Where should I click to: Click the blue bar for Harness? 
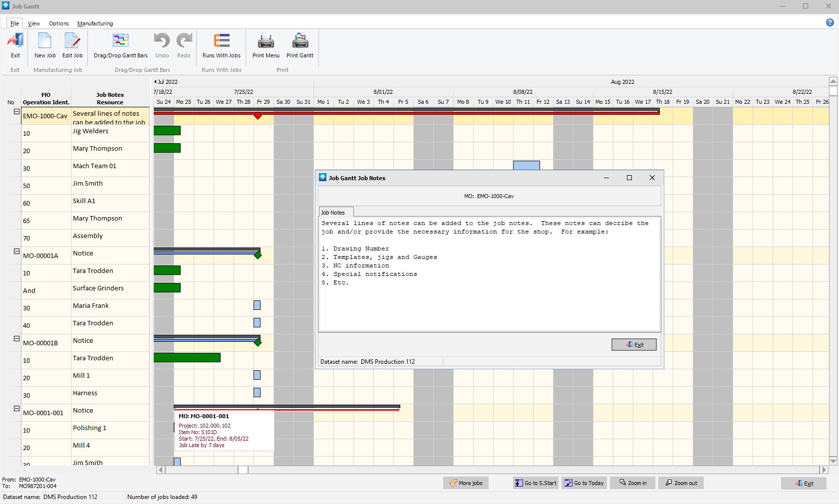point(257,393)
